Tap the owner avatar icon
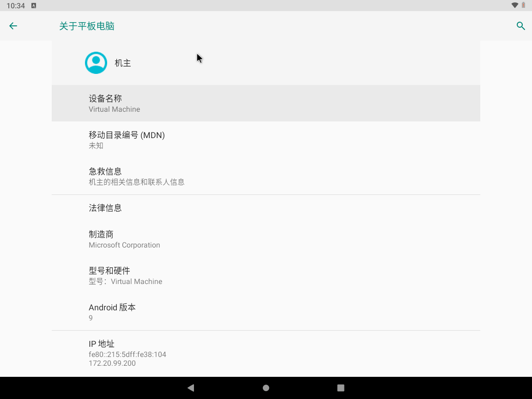The width and height of the screenshot is (532, 399). coord(96,63)
